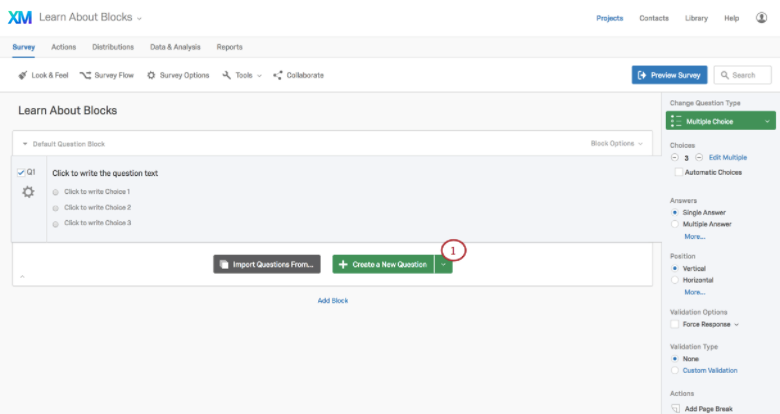The height and width of the screenshot is (414, 780).
Task: Decrease choices with the minus button
Action: point(675,157)
